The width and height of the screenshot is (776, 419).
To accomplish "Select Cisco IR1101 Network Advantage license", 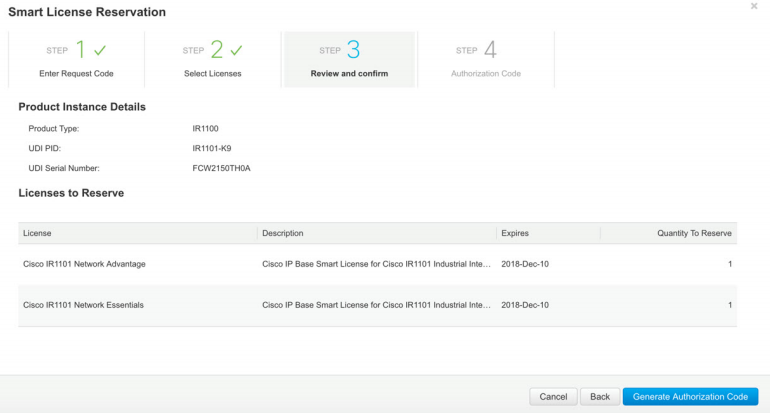I will [x=84, y=264].
